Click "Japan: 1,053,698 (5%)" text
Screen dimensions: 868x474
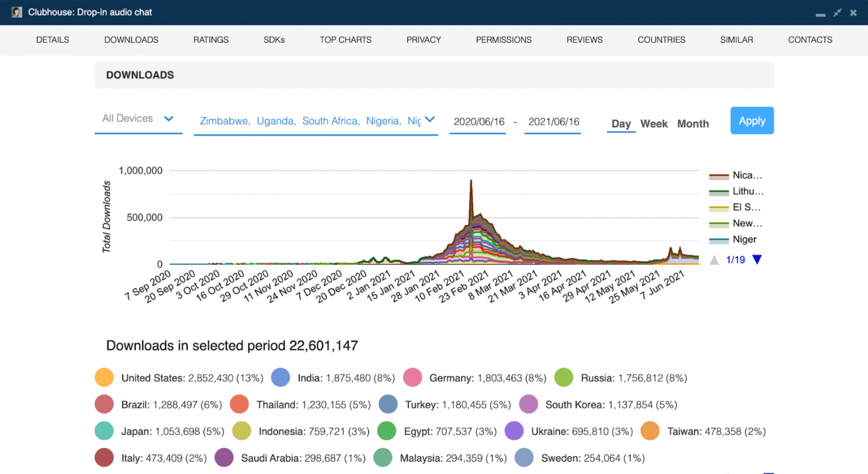click(x=173, y=431)
